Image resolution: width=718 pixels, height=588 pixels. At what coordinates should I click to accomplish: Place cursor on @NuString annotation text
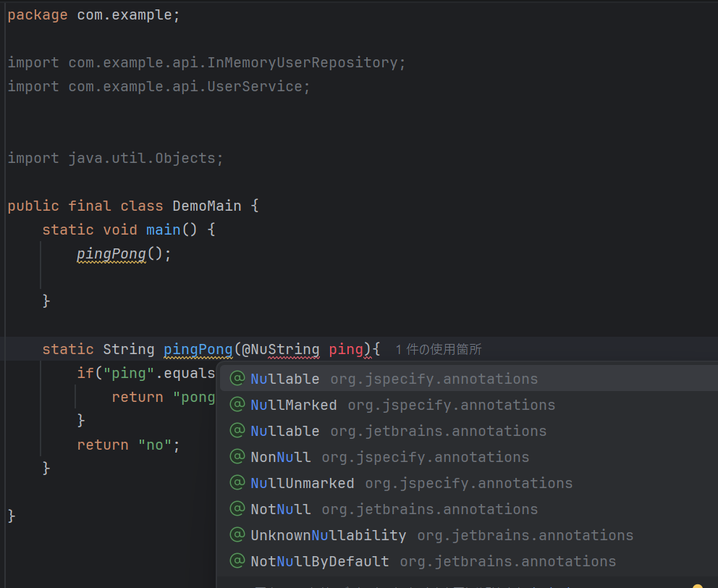coord(280,349)
